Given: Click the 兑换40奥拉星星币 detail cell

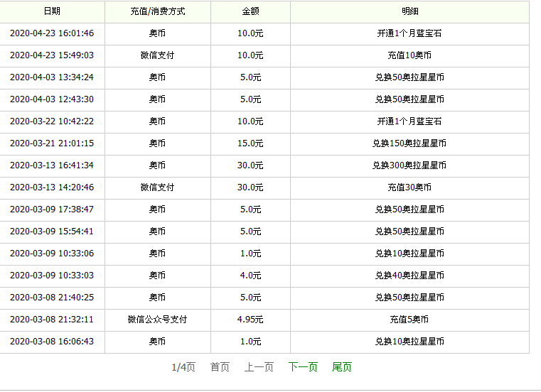Looking at the screenshot, I should click(410, 276).
